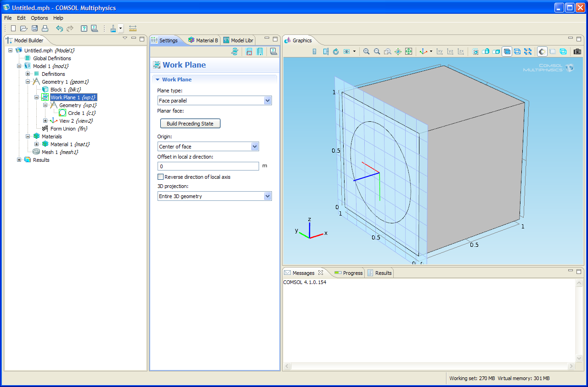Enable Reverse direction of local axis checkbox
This screenshot has width=588, height=387.
[x=161, y=177]
